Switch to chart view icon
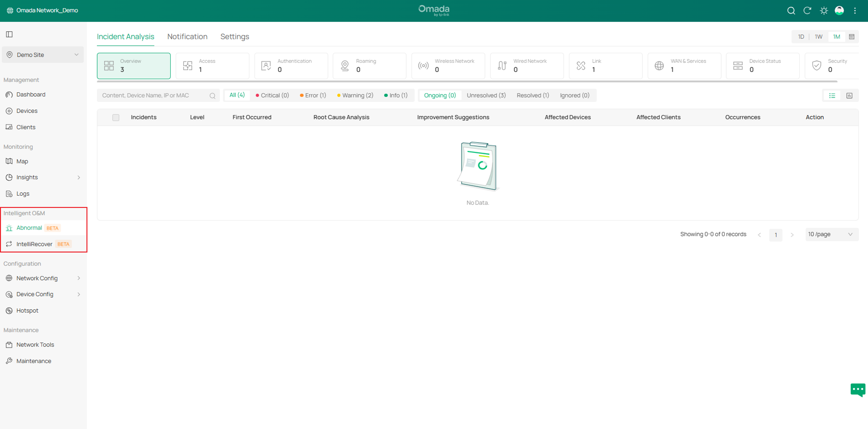Screen dimensions: 868x429 click(849, 96)
